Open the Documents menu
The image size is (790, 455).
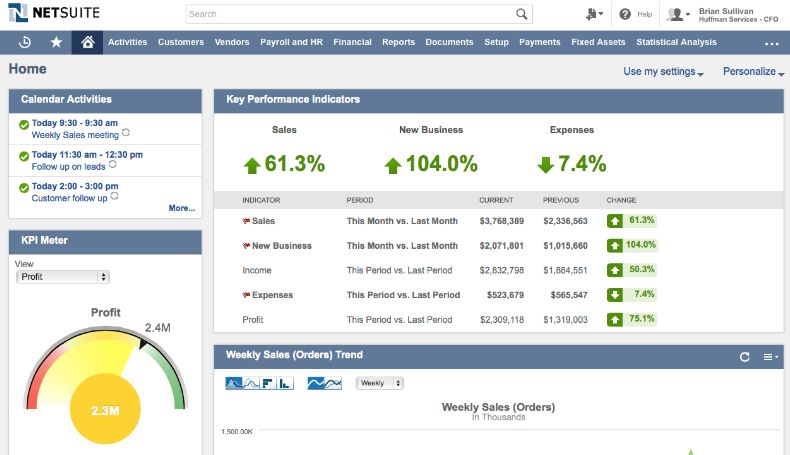[449, 42]
